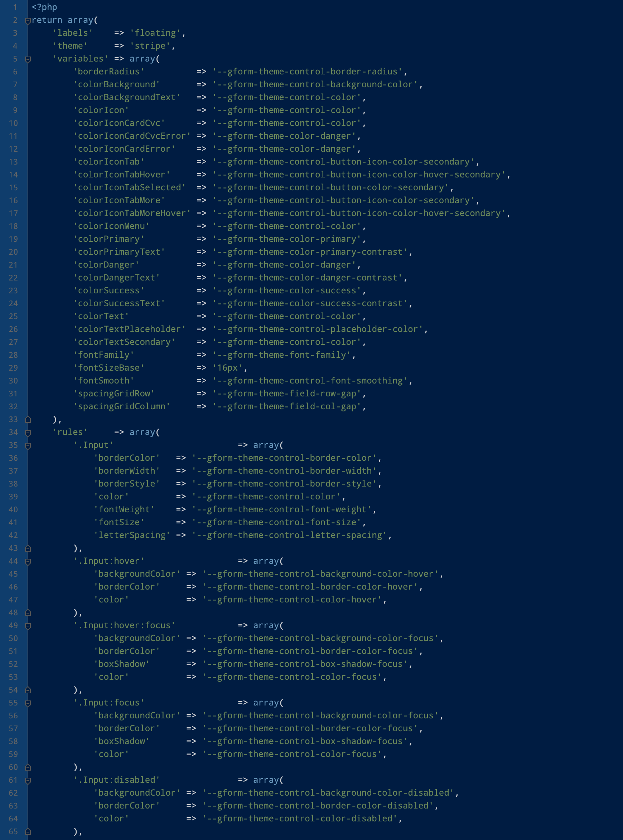Screen dimensions: 623x840
Task: Click line number 29 in the gutter
Action: (13, 368)
